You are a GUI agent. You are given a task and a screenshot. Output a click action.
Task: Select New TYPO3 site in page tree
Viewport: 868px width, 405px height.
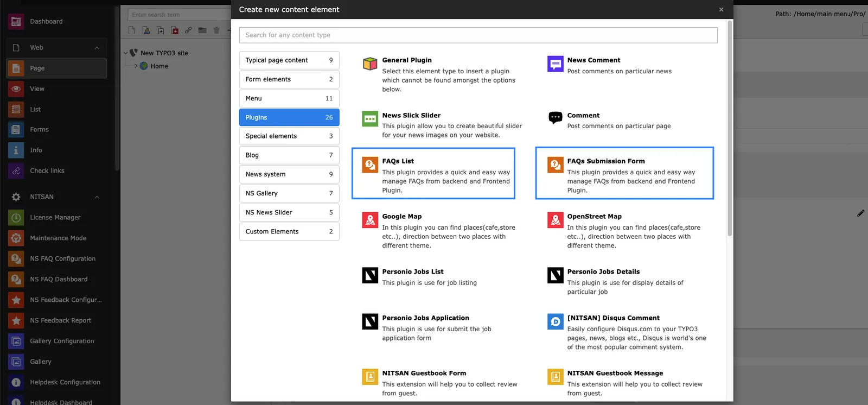coord(164,53)
